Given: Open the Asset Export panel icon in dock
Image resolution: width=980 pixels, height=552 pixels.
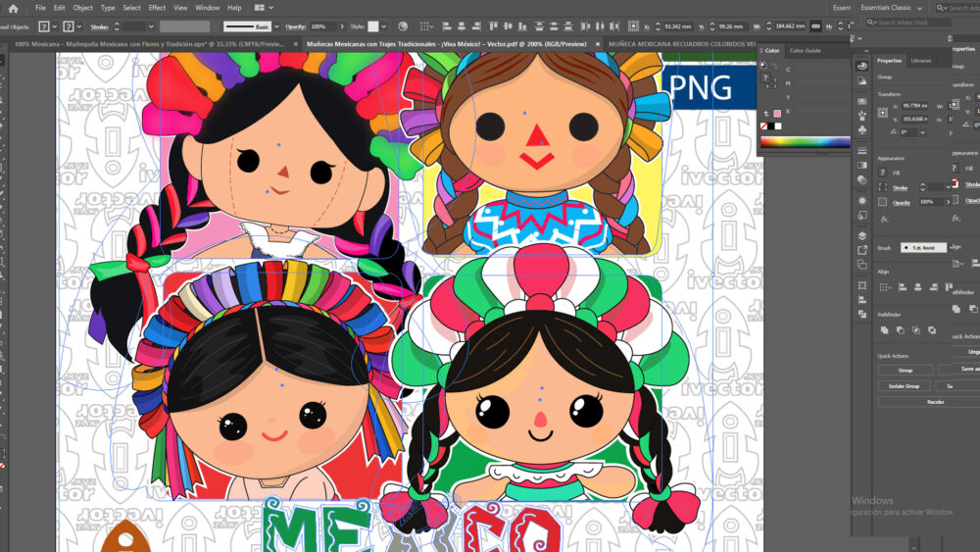Looking at the screenshot, I should coord(862,250).
